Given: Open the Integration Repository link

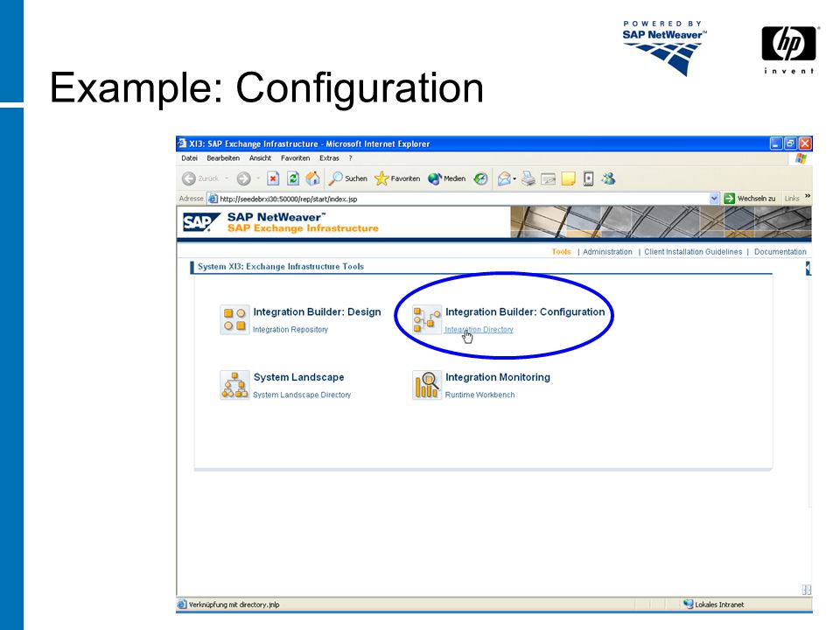Looking at the screenshot, I should (290, 330).
